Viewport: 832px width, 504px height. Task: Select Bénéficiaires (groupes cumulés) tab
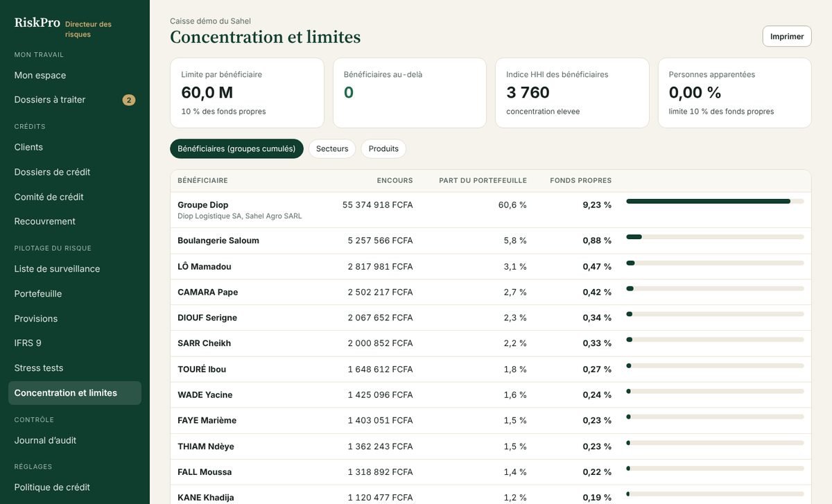236,148
